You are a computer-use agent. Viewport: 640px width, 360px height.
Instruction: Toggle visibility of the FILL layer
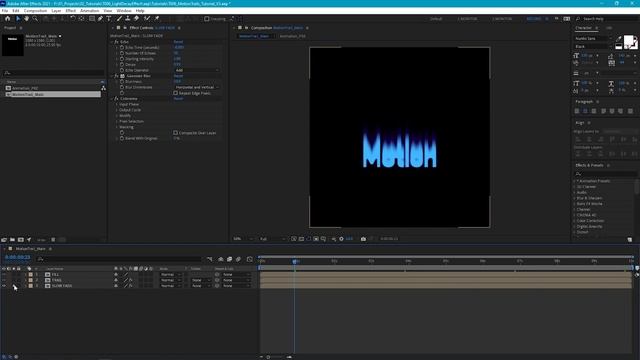click(x=4, y=275)
